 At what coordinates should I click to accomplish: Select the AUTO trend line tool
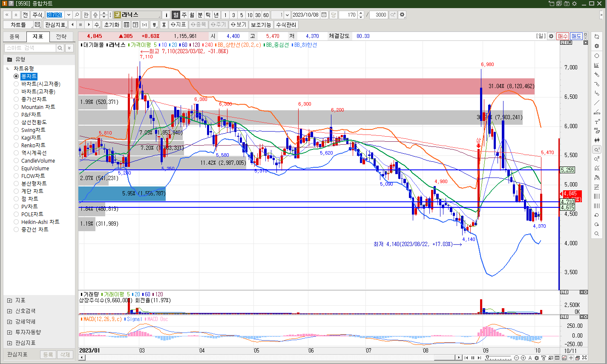tap(597, 112)
